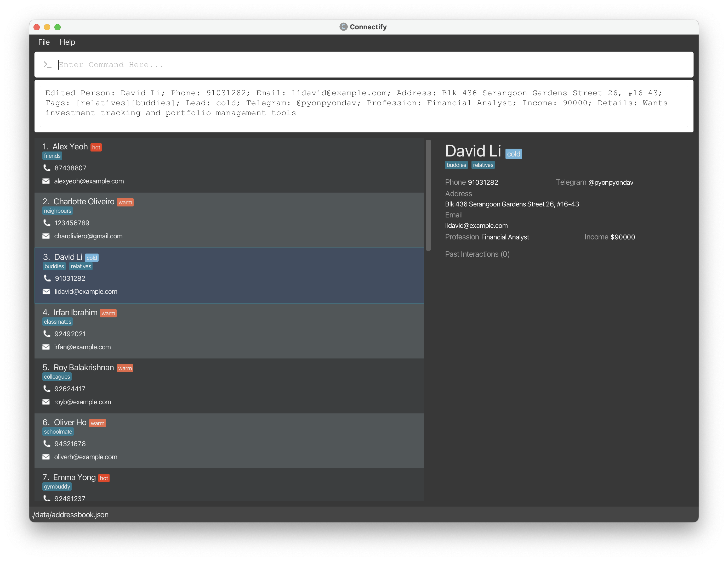The height and width of the screenshot is (561, 728).
Task: Click the email icon for David Li
Action: click(47, 292)
